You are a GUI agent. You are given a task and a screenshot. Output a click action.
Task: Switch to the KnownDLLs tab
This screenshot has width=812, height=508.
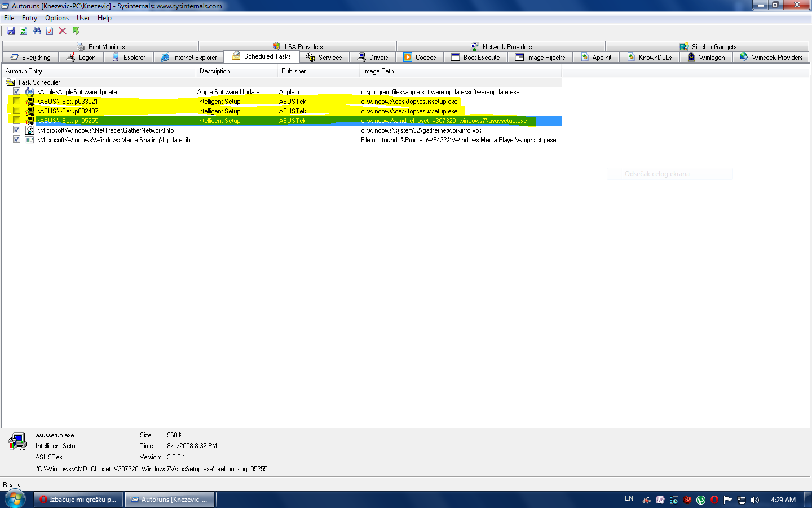(x=649, y=57)
